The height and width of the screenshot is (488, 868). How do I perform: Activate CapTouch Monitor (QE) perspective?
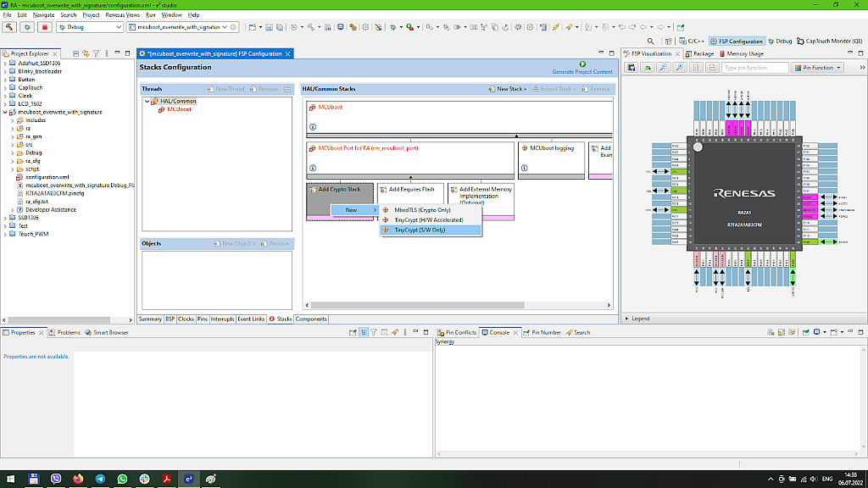(829, 41)
